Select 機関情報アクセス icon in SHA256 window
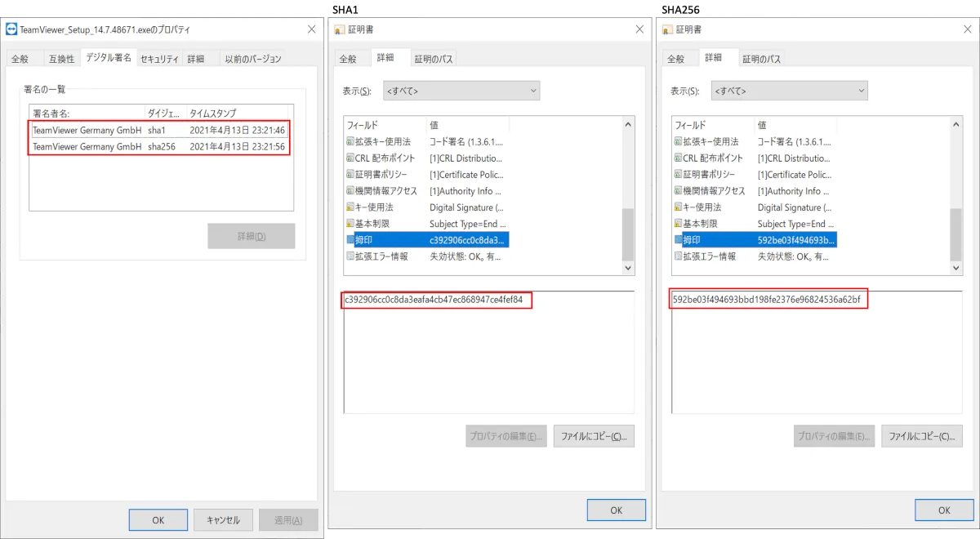This screenshot has width=980, height=539. (679, 191)
